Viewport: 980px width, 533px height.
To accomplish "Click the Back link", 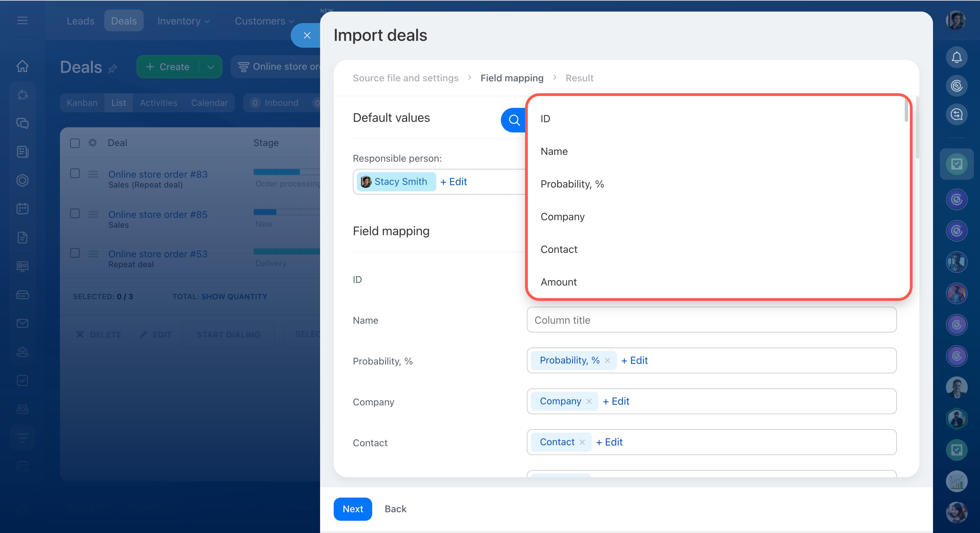I will (x=395, y=509).
